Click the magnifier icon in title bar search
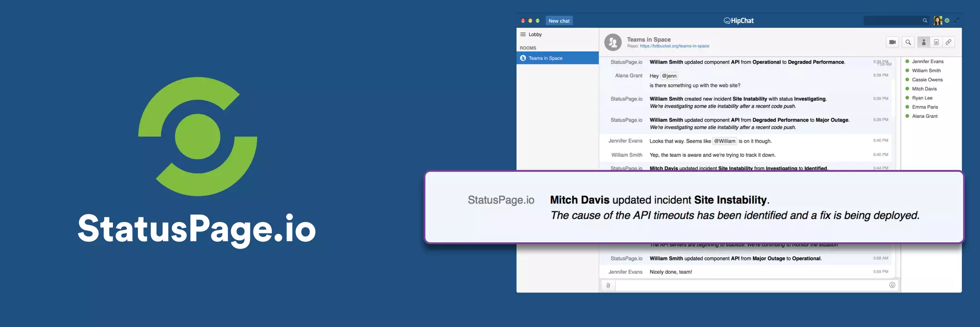Screen dimensions: 980x327 925,21
